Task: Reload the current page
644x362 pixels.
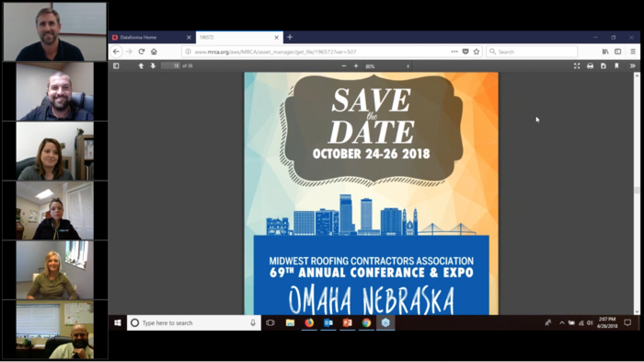Action: coord(142,52)
